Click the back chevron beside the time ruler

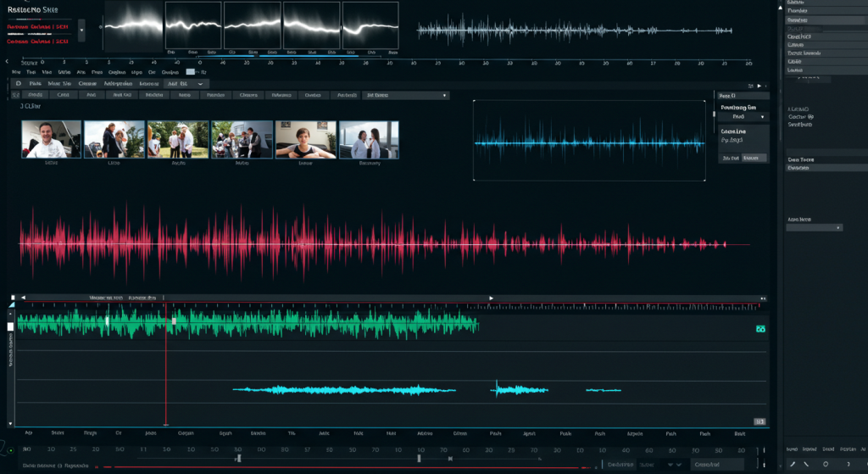click(x=8, y=62)
